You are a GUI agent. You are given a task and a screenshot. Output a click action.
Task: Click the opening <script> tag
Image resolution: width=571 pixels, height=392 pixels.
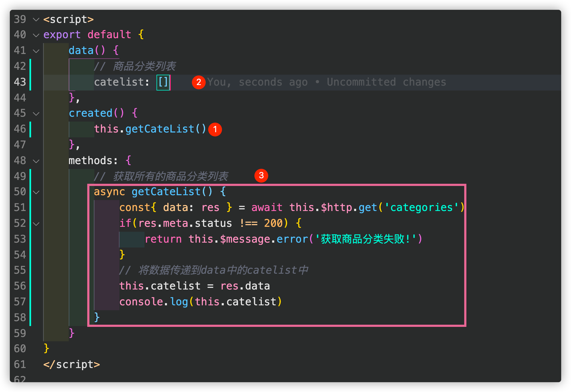point(68,19)
